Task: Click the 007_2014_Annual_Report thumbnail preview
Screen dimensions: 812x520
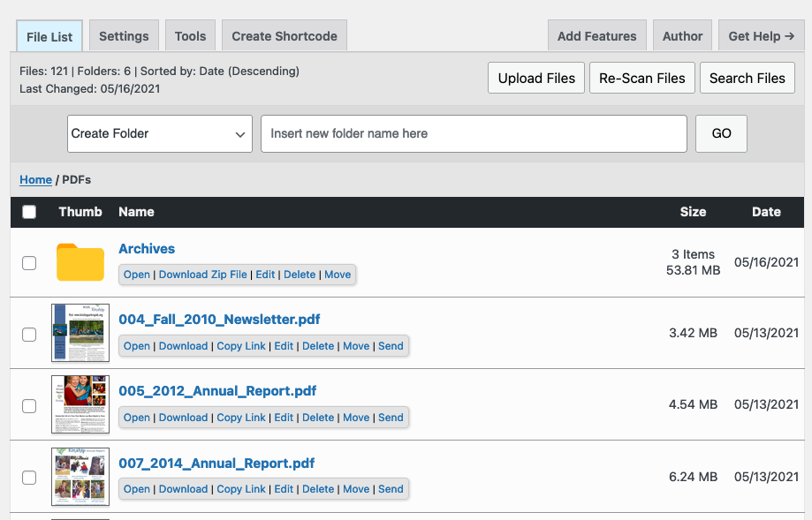Action: click(80, 477)
